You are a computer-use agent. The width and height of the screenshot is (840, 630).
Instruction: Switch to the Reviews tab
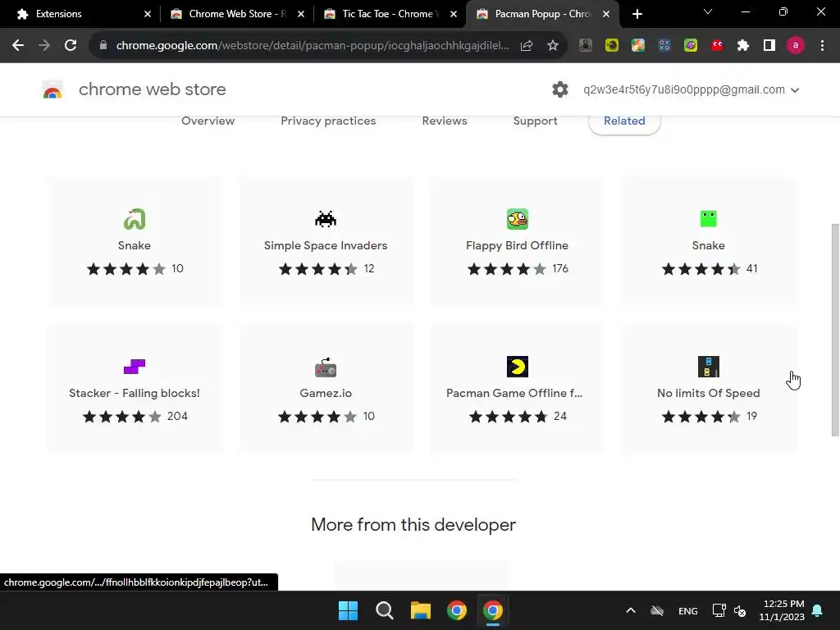click(445, 121)
